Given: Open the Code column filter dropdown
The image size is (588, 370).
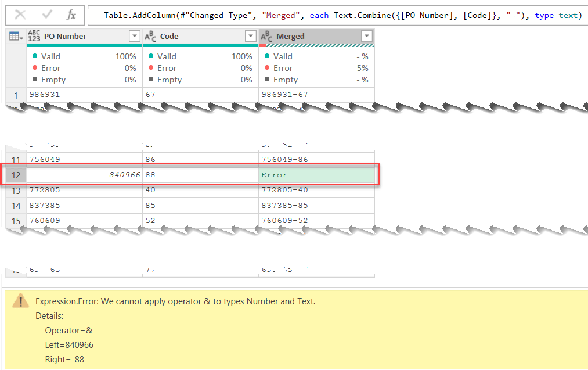Looking at the screenshot, I should tap(250, 37).
